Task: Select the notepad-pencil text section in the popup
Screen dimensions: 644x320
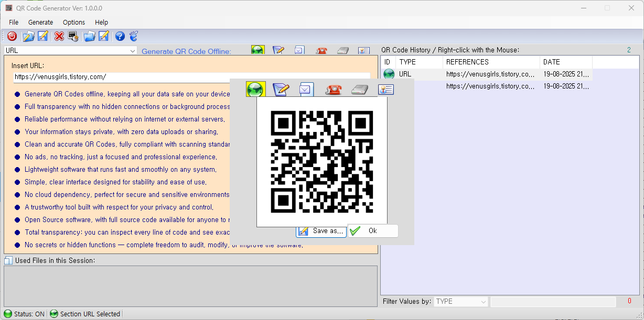Action: coord(281,90)
